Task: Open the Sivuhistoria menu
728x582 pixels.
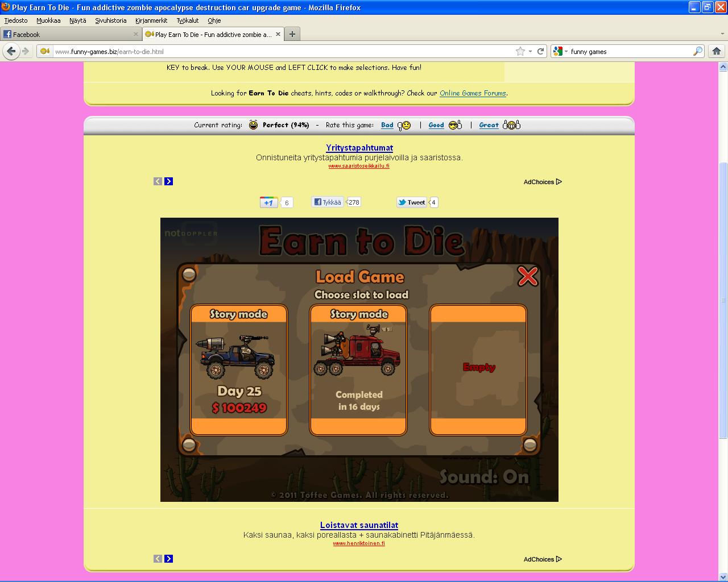Action: pyautogui.click(x=111, y=20)
